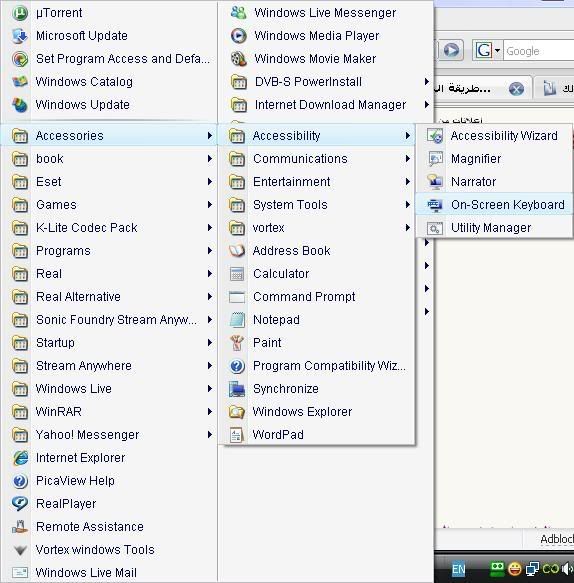Close the Arabic-titled browser tab
The width and height of the screenshot is (574, 583).
click(x=516, y=89)
